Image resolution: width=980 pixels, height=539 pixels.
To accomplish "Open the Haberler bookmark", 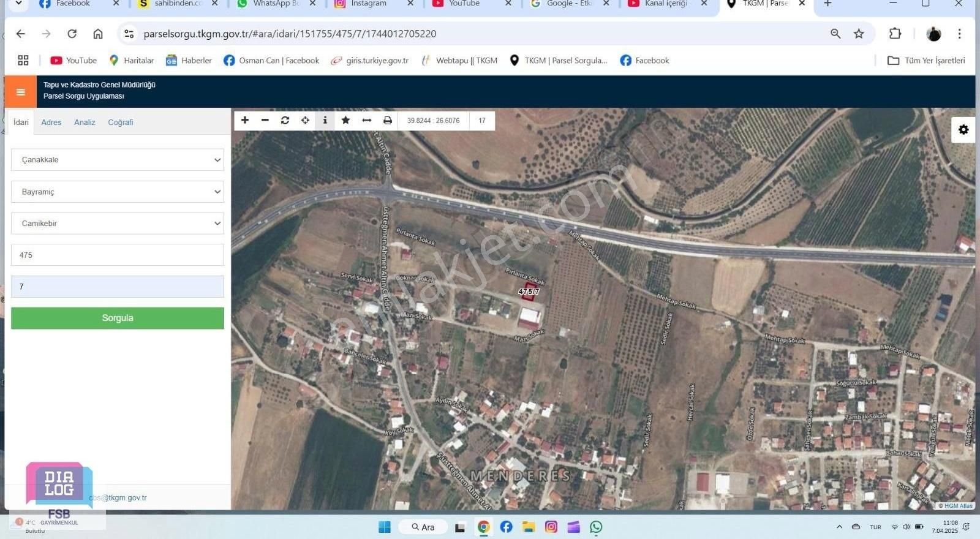I will click(x=189, y=61).
